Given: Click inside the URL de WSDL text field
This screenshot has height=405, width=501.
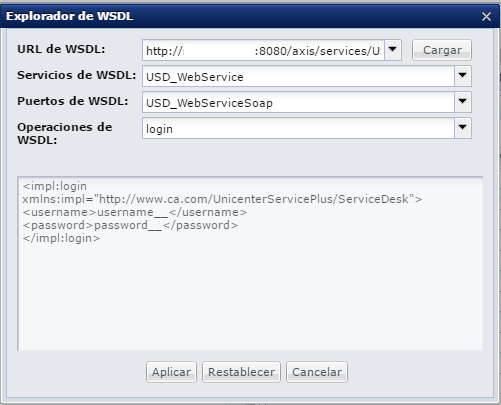Looking at the screenshot, I should (x=263, y=50).
